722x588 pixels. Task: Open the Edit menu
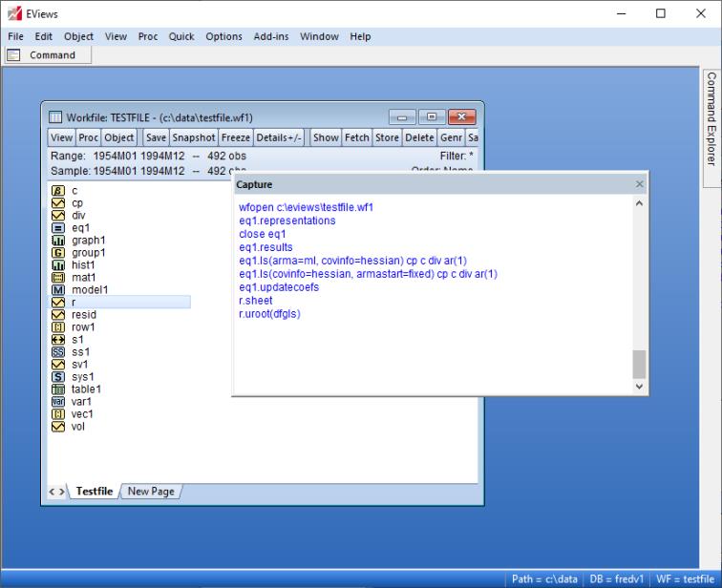point(43,36)
